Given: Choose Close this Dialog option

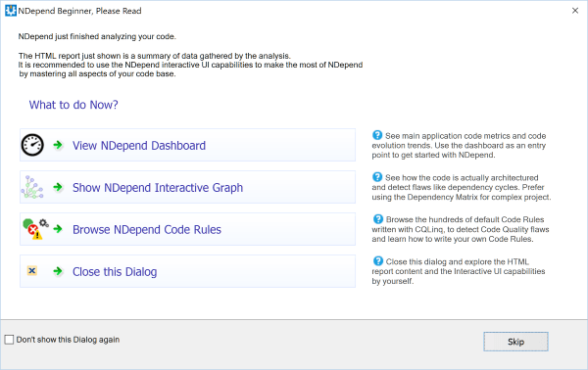Looking at the screenshot, I should [187, 271].
